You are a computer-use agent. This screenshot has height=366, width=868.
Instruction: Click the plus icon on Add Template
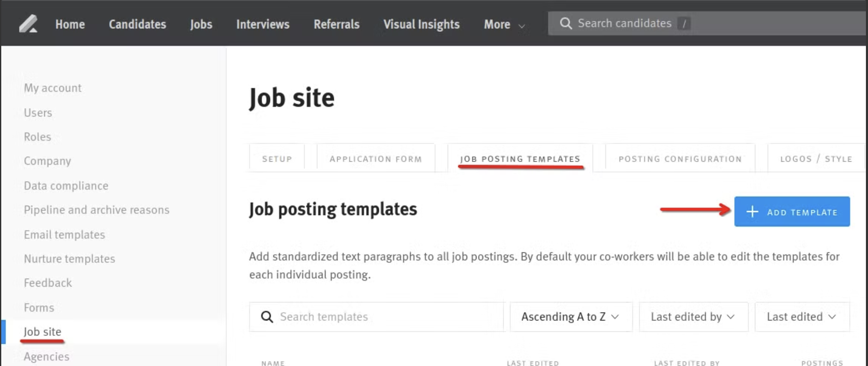[x=752, y=211]
